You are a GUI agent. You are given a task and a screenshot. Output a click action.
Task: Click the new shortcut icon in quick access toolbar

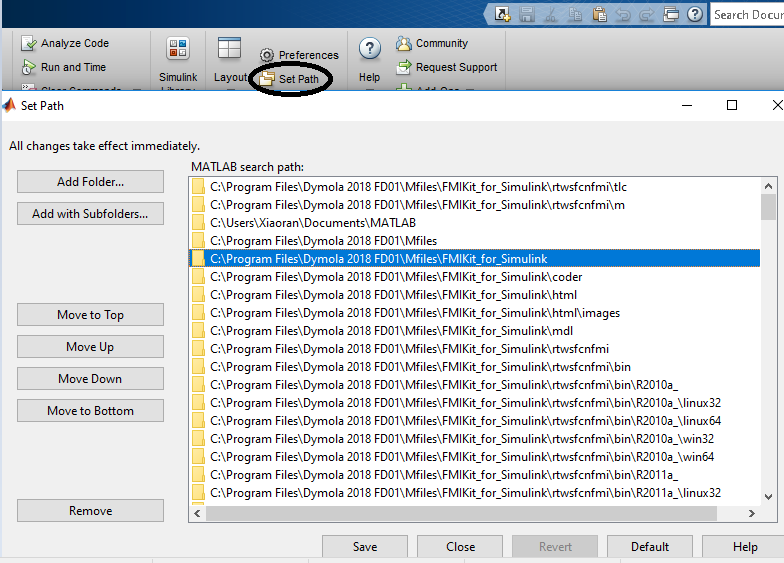click(x=502, y=14)
